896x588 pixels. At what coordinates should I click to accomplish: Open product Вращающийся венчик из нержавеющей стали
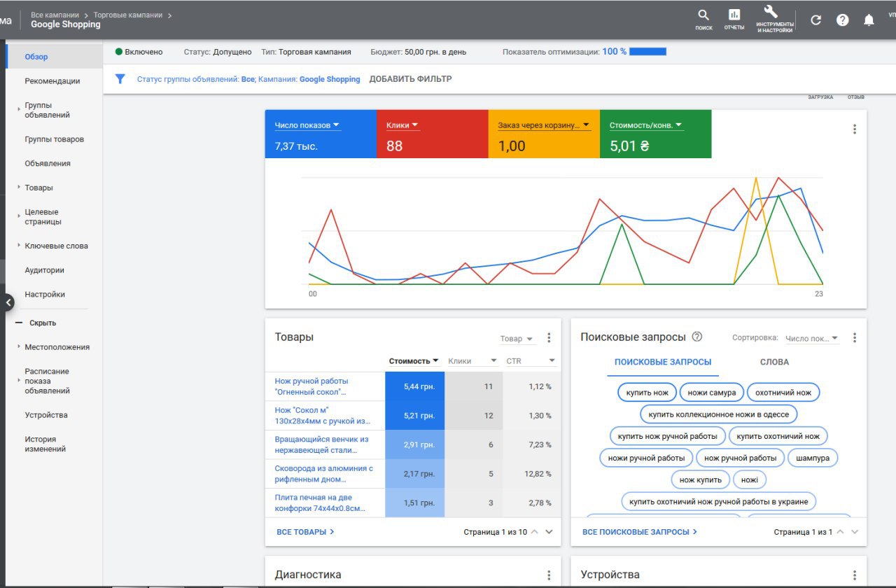322,444
